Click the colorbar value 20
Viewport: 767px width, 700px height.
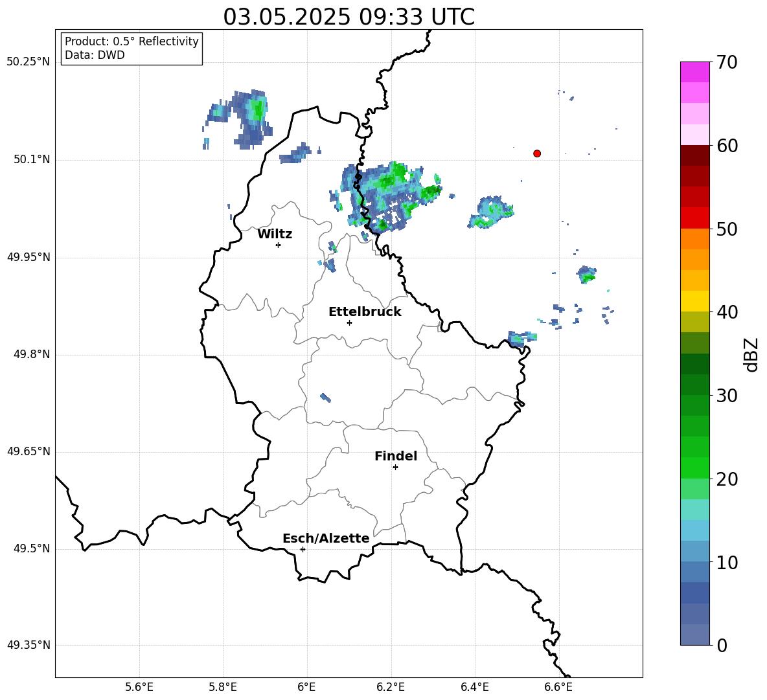point(727,479)
